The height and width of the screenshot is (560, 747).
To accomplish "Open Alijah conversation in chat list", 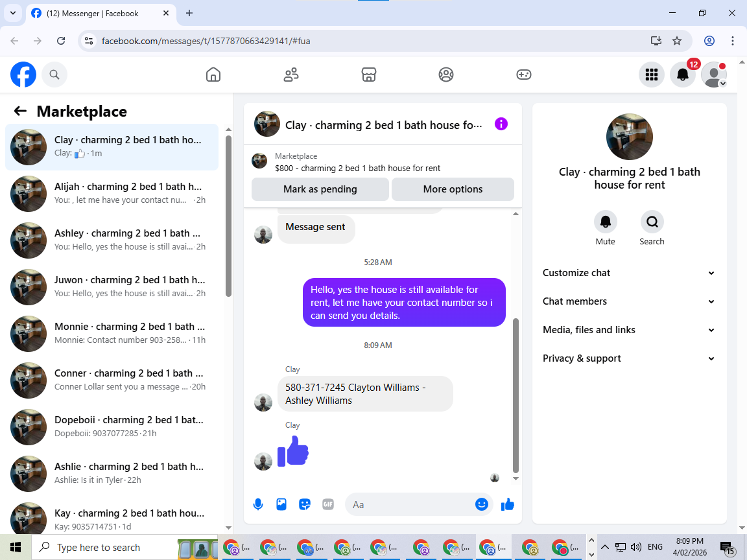I will [112, 193].
